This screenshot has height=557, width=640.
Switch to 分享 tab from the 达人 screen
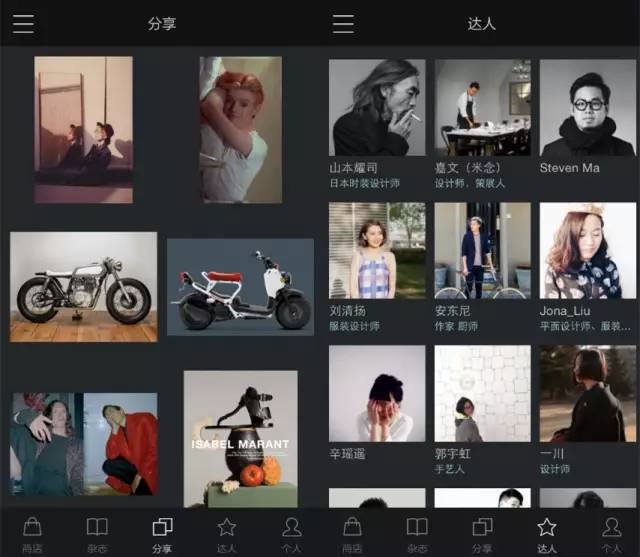tap(482, 532)
